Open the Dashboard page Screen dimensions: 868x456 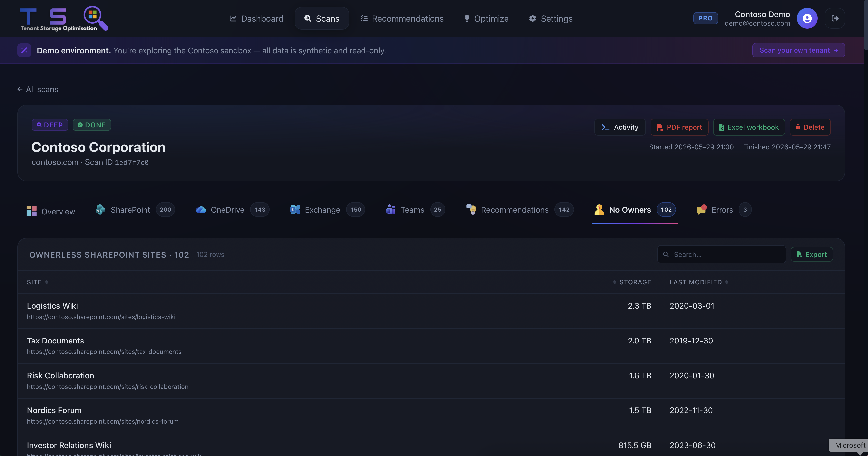(x=256, y=18)
